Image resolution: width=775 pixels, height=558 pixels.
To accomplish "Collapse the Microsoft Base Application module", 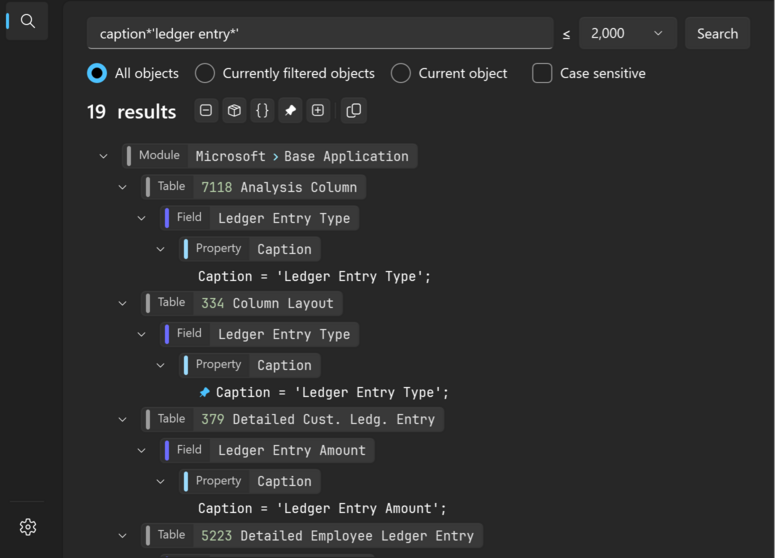I will (x=103, y=156).
